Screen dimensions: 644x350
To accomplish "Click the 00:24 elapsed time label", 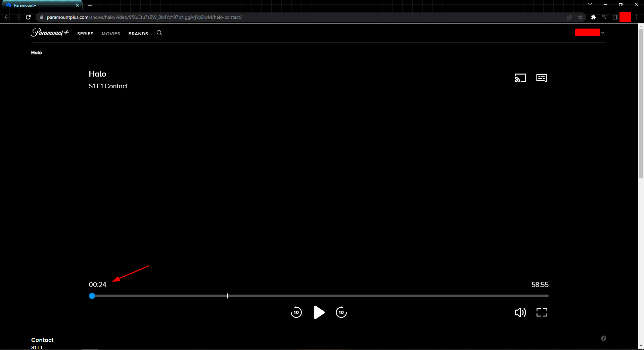I will [97, 285].
